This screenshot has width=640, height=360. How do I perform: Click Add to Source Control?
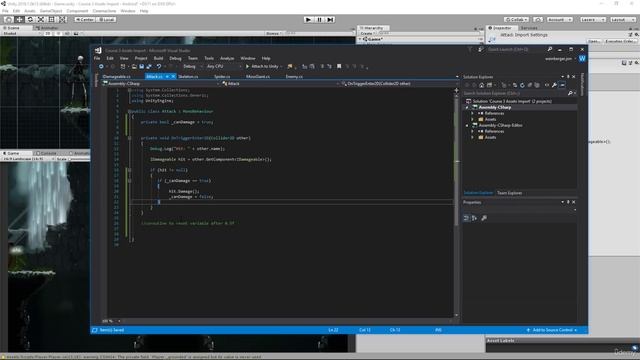[552, 330]
